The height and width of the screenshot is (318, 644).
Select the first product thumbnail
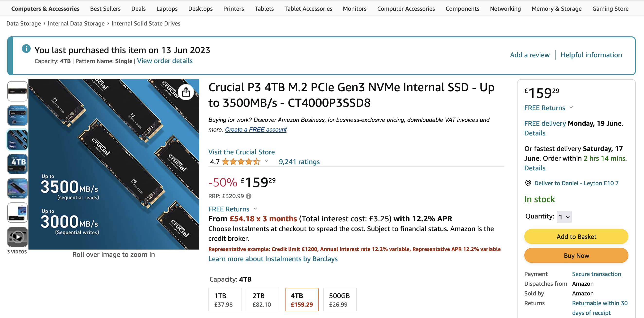pos(17,91)
